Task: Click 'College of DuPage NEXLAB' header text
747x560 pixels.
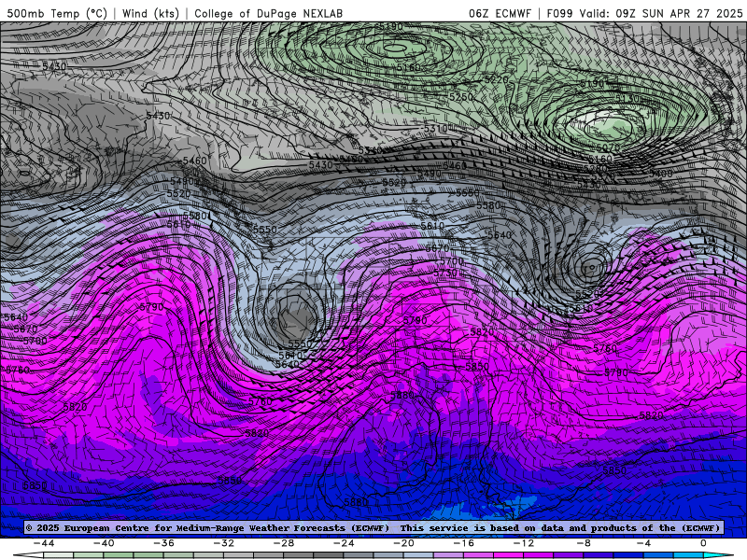Action: [269, 13]
